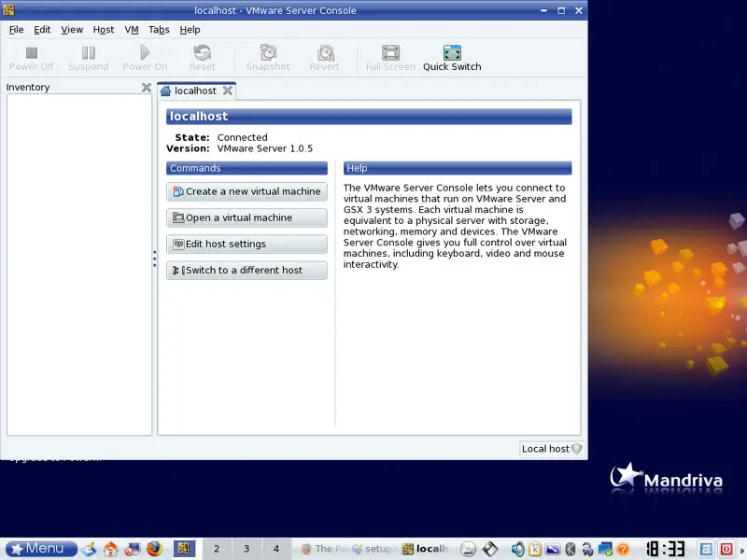The image size is (747, 560).
Task: Open the Tabs menu
Action: [x=159, y=30]
